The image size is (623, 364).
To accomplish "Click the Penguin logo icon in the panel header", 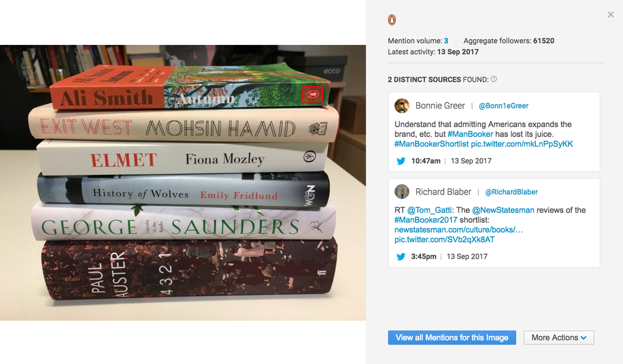I will [392, 20].
